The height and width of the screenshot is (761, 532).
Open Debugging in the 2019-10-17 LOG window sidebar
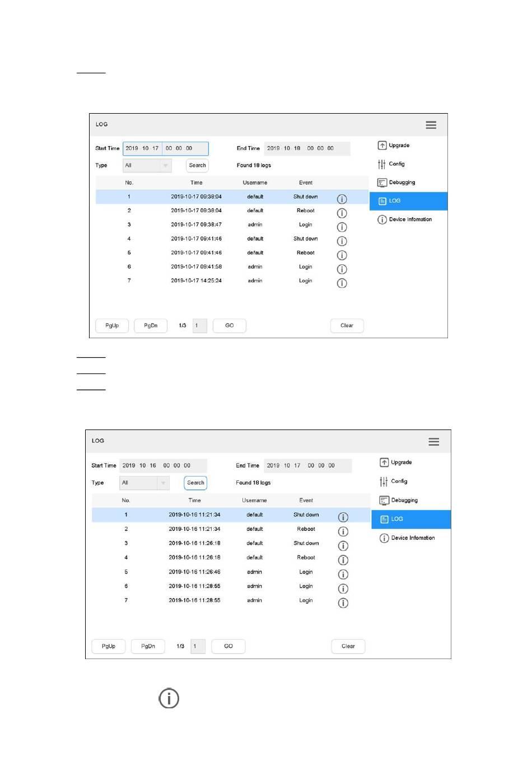click(x=396, y=183)
